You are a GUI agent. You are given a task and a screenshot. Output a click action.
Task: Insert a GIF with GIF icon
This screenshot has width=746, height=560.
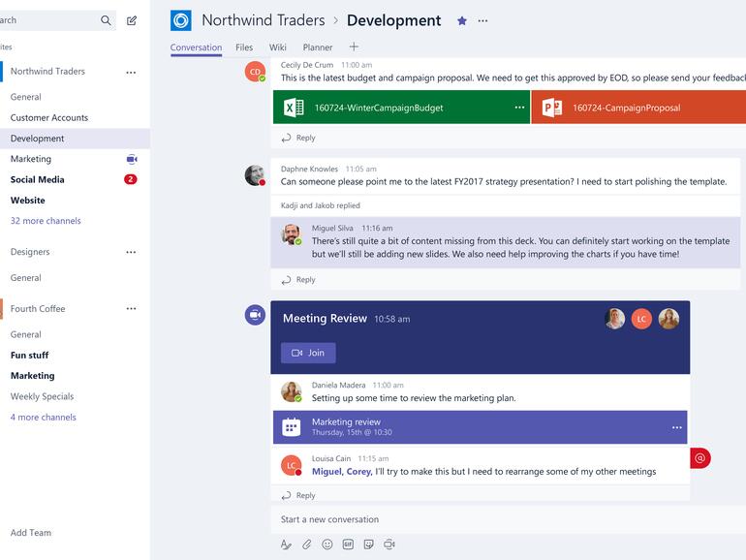click(348, 544)
